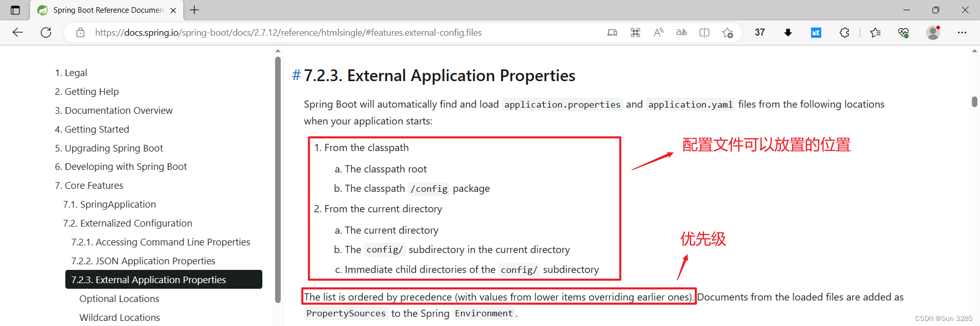Open the Extensions puzzle menu
980x326 pixels.
(844, 33)
